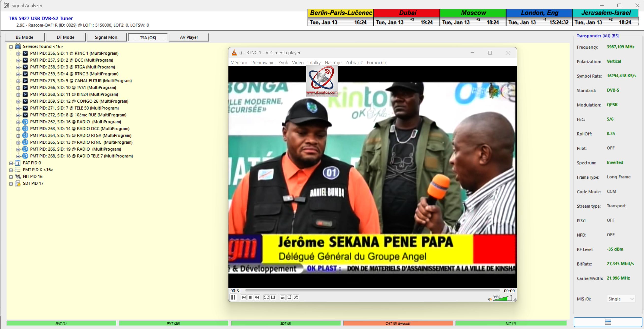Image resolution: width=644 pixels, height=329 pixels.
Task: Switch to the Signal Mon. tab
Action: 106,37
